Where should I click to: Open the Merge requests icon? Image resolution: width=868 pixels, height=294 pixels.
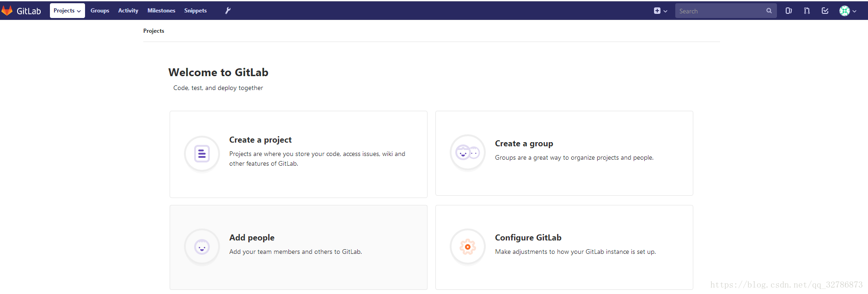coord(807,11)
